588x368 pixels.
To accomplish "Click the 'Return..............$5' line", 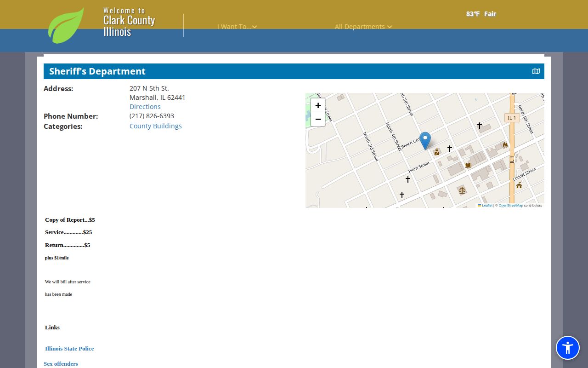I will pos(68,245).
